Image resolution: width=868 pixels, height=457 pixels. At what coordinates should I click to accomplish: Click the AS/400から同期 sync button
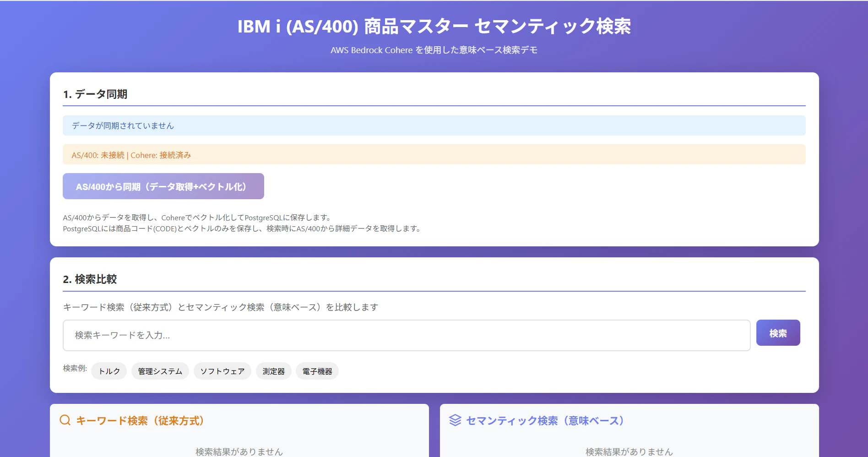[163, 186]
